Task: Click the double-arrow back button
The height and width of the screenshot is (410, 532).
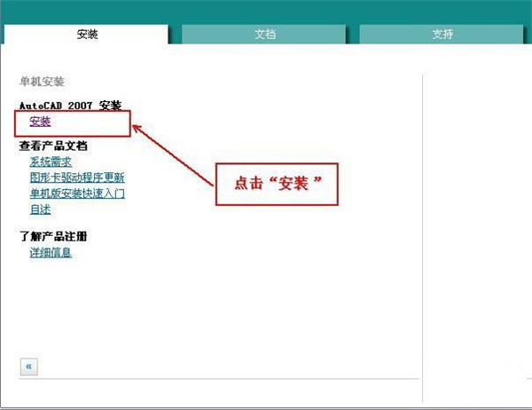Action: [x=29, y=367]
